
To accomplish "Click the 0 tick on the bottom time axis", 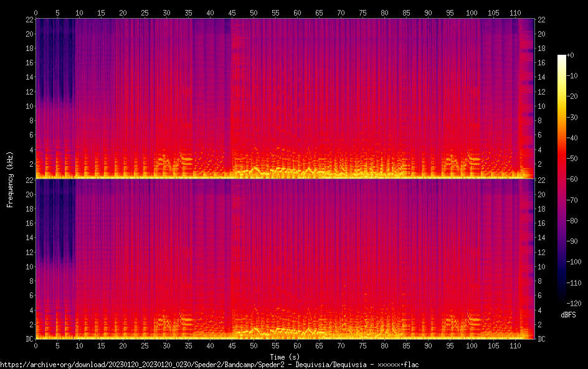I will click(x=36, y=345).
